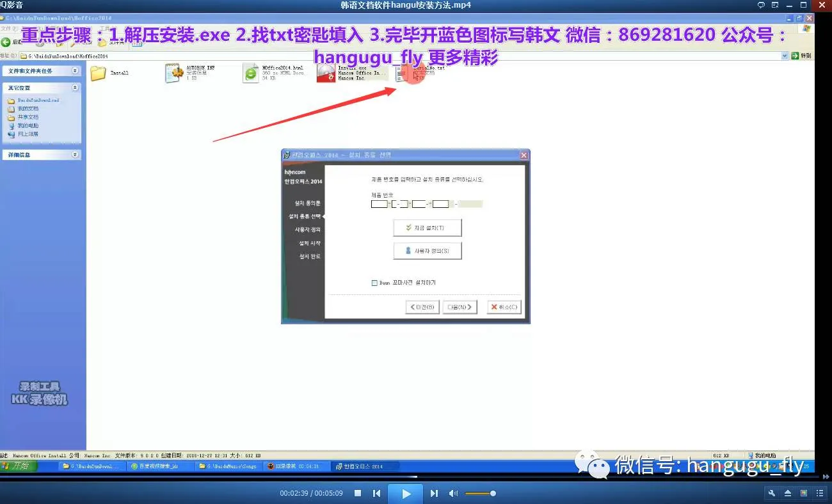Screen dimensions: 832x504
Task: Click the eject/open file icon
Action: click(788, 493)
